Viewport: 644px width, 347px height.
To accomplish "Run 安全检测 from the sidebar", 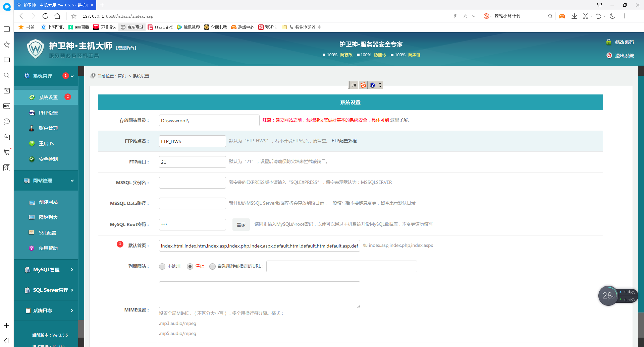I will pyautogui.click(x=48, y=159).
